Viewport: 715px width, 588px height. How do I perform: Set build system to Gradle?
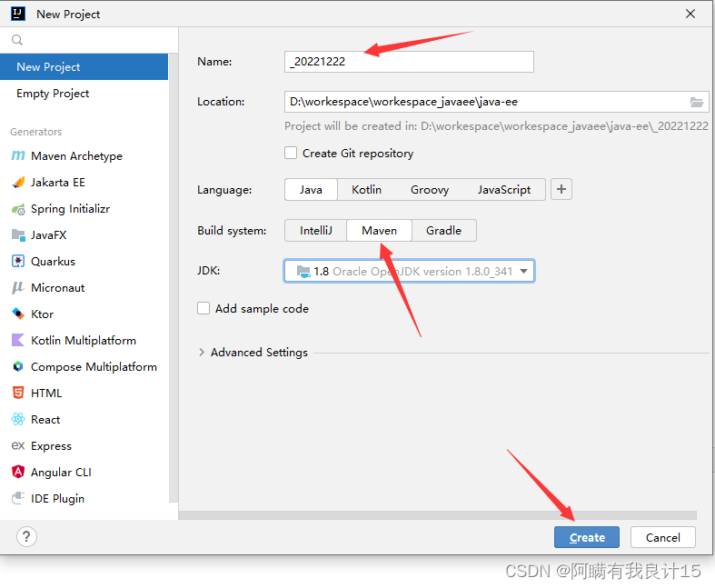[443, 230]
